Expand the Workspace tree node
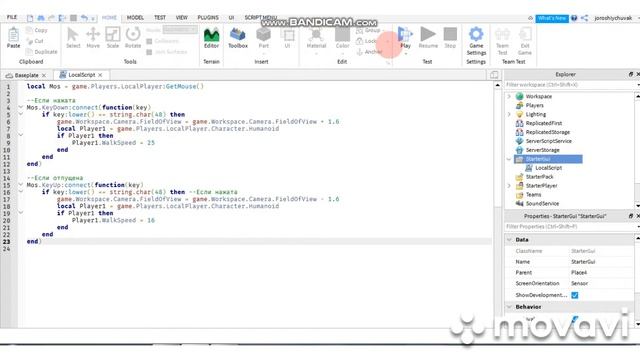This screenshot has height=360, width=640. [509, 96]
